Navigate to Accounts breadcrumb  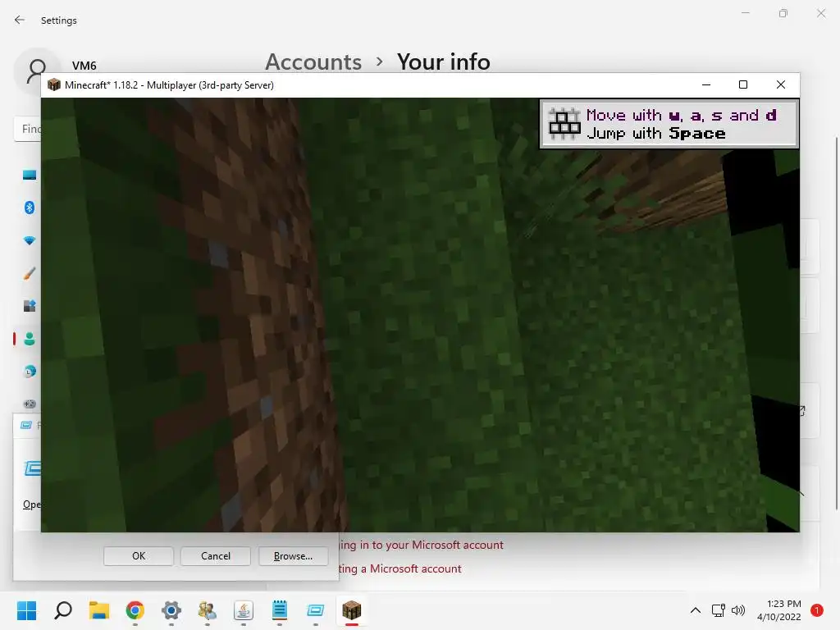click(314, 62)
